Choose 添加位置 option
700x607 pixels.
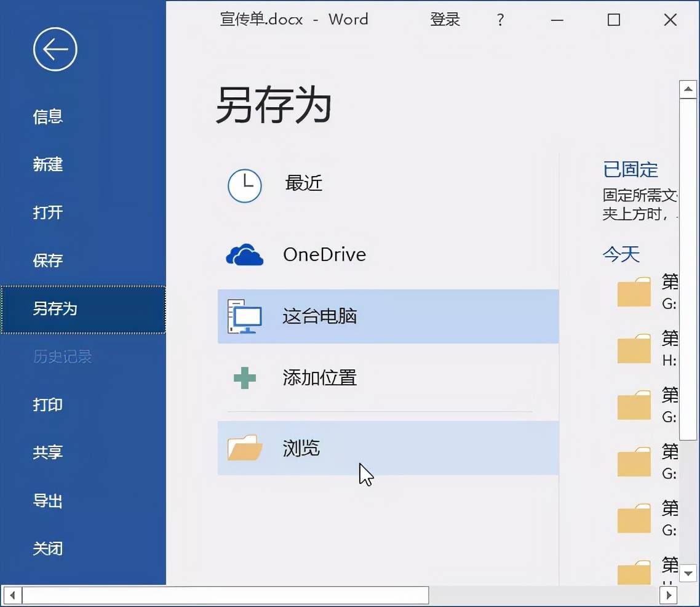[320, 378]
